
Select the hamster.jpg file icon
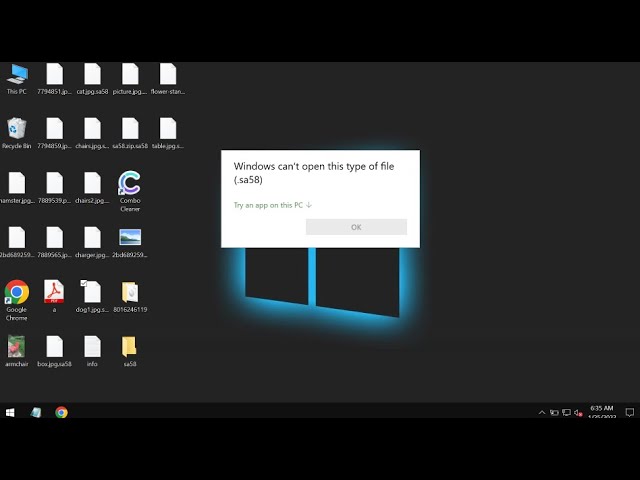click(x=17, y=183)
